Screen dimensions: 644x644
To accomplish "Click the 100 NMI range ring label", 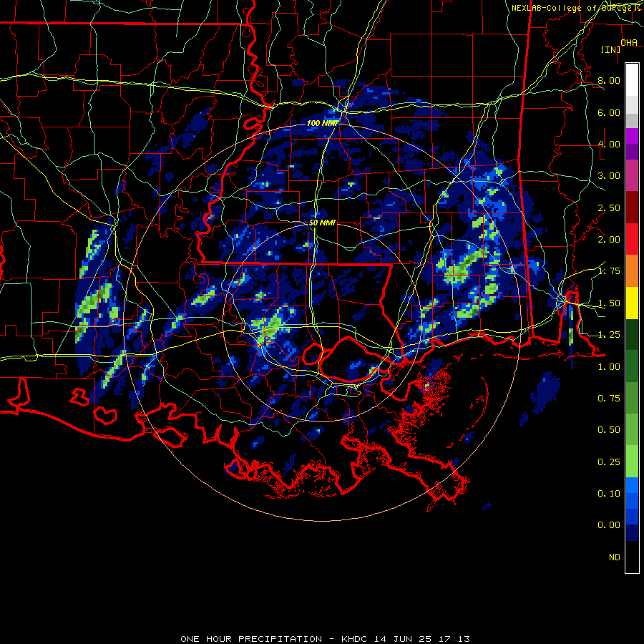I will pos(321,123).
